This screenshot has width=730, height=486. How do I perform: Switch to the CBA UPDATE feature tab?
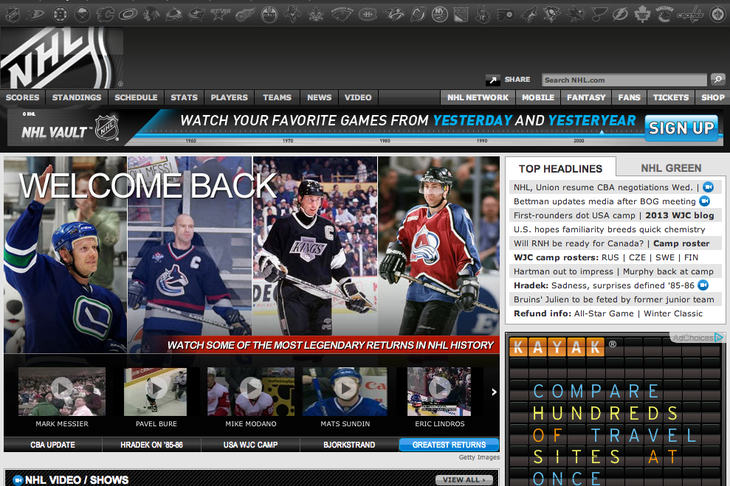(53, 445)
